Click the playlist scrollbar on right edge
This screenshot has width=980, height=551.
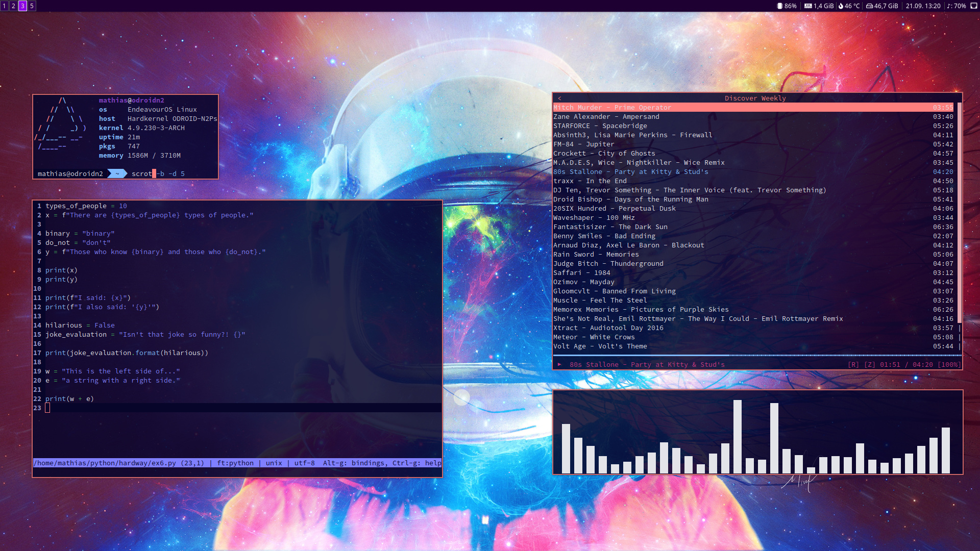960,204
